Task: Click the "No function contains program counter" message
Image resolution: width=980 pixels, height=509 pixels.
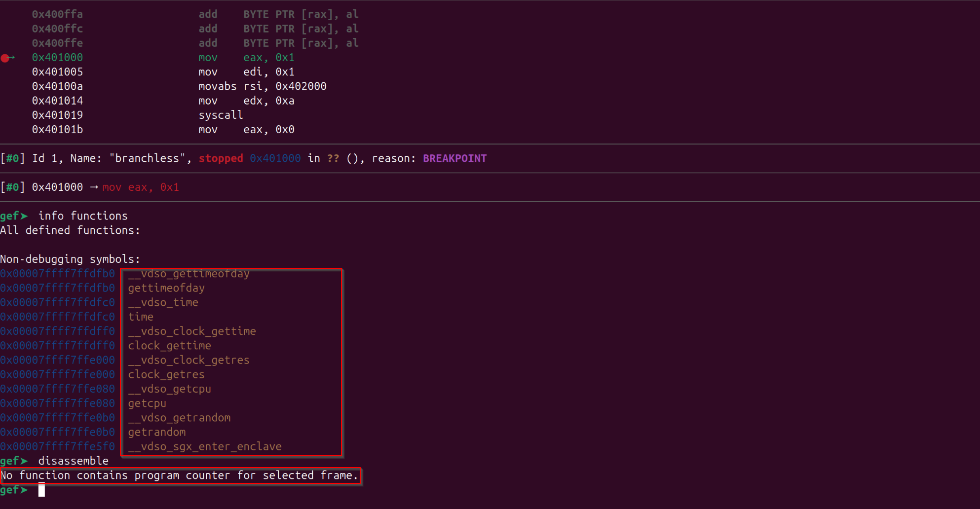Action: point(179,475)
